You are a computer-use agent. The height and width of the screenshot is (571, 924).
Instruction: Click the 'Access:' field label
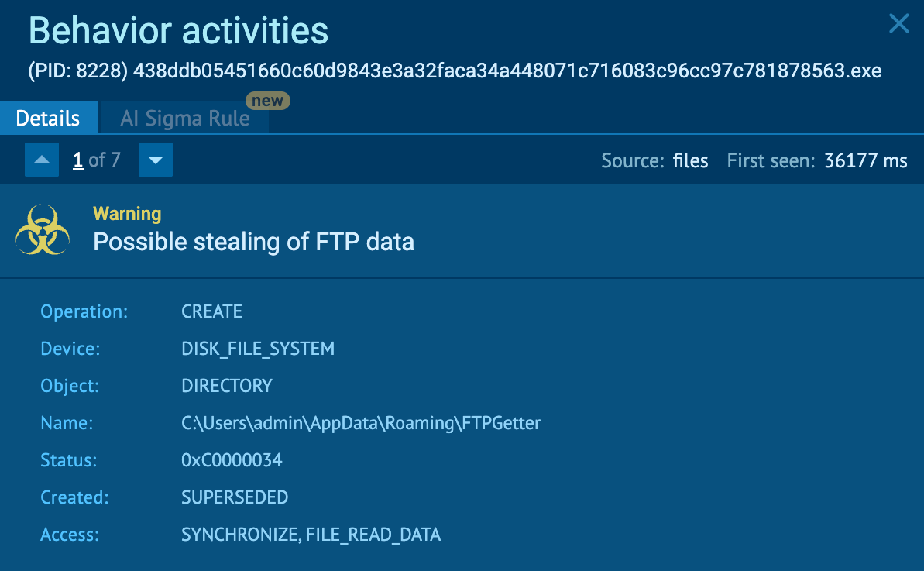pyautogui.click(x=70, y=534)
